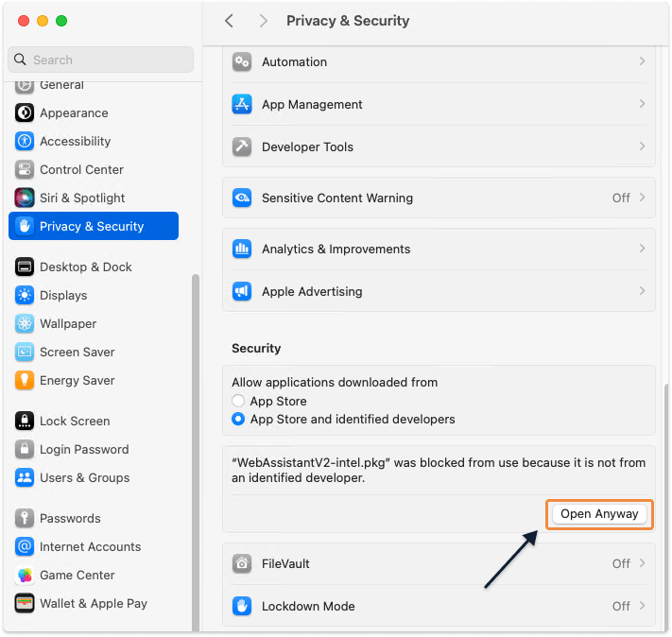Expand the App Management row chevron
The height and width of the screenshot is (637, 672).
pyautogui.click(x=642, y=104)
